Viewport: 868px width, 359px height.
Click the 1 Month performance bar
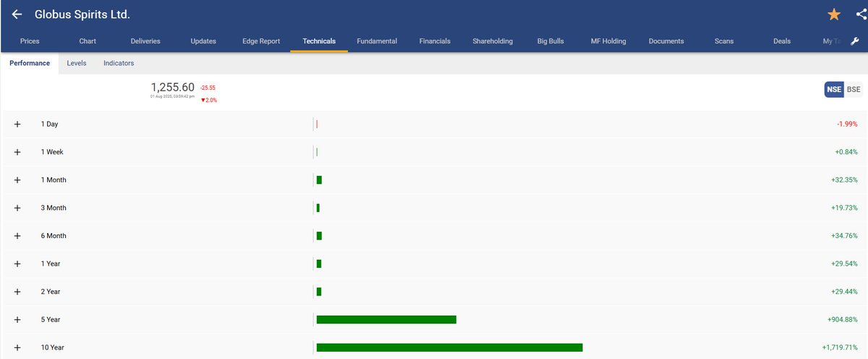[319, 179]
